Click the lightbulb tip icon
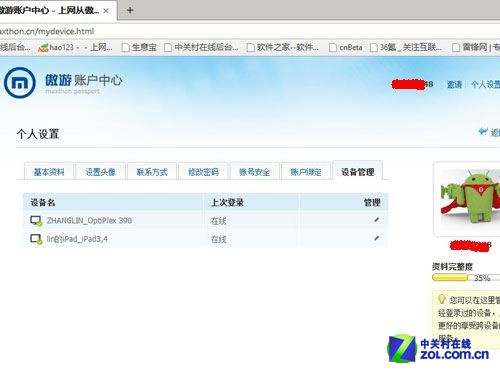Image resolution: width=500 pixels, height=375 pixels. pos(442,299)
